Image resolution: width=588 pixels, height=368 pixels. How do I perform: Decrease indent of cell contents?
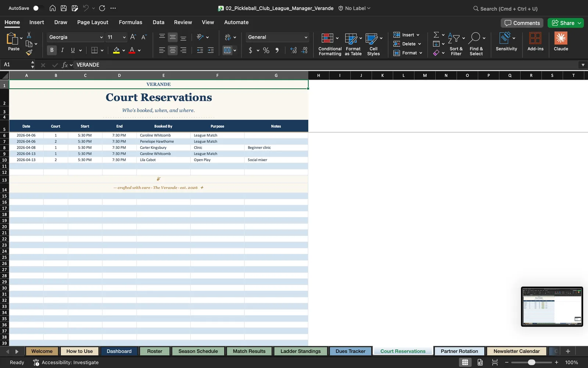[200, 50]
